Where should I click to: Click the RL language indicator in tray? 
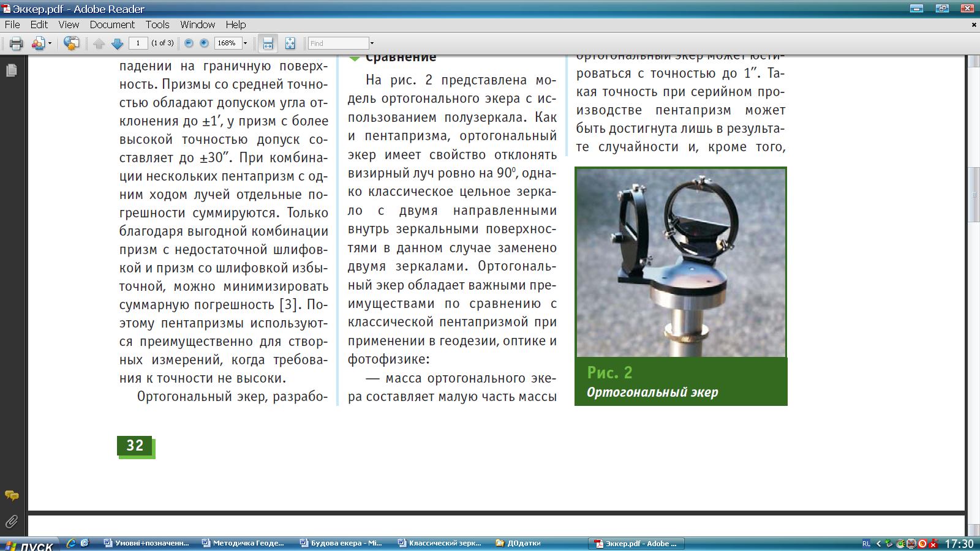[866, 544]
